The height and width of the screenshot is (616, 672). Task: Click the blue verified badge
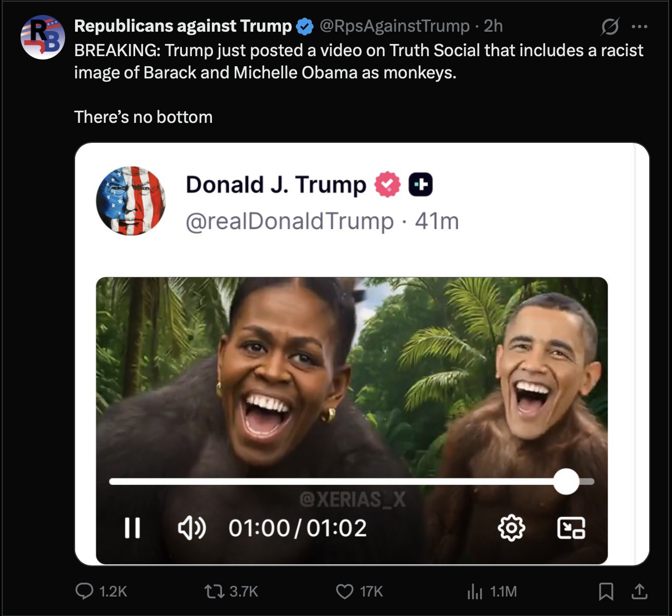click(x=304, y=26)
